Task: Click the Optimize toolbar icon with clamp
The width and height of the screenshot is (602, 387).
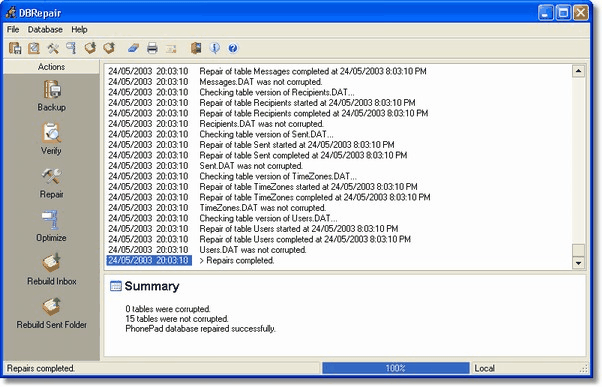Action: 71,48
